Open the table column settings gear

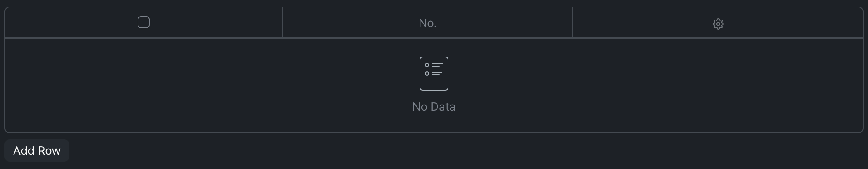click(x=718, y=24)
